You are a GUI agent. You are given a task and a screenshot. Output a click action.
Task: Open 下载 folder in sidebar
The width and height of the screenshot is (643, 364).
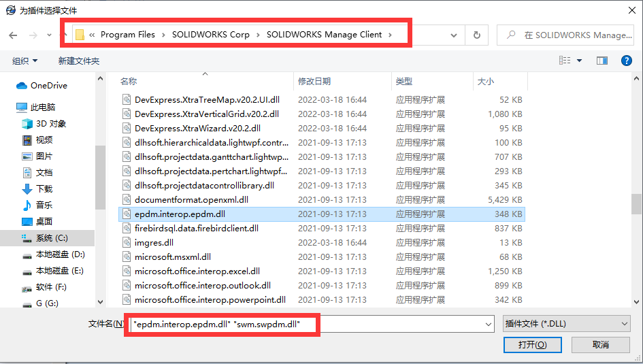pos(37,189)
